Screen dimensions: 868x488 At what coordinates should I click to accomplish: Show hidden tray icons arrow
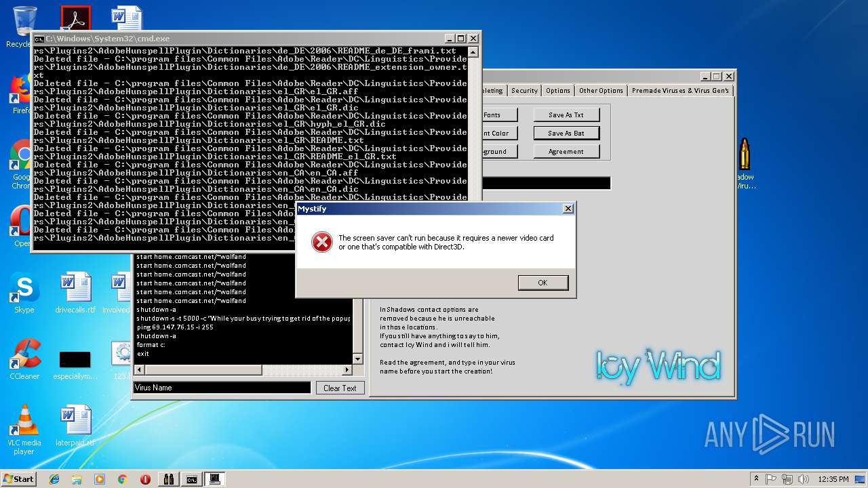tap(756, 479)
